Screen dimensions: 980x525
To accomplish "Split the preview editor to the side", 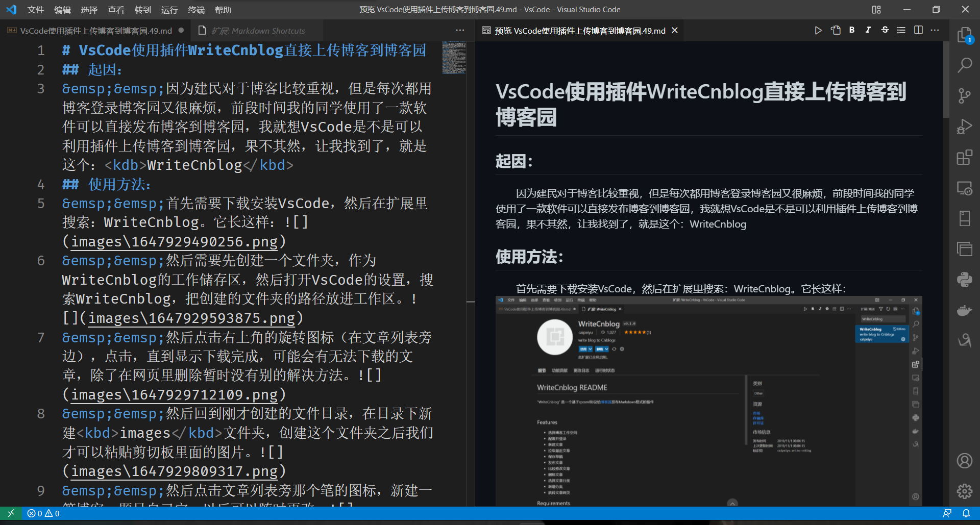I will click(x=918, y=30).
